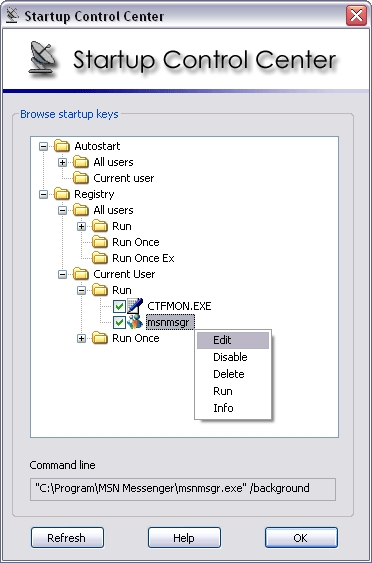Expand the Current User Run Once node

(x=82, y=338)
